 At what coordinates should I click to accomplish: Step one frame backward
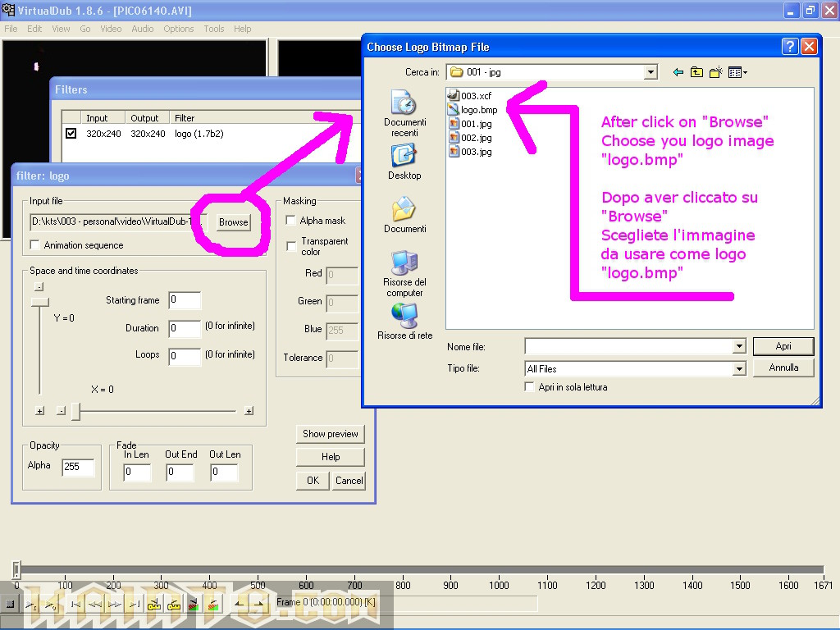click(95, 605)
